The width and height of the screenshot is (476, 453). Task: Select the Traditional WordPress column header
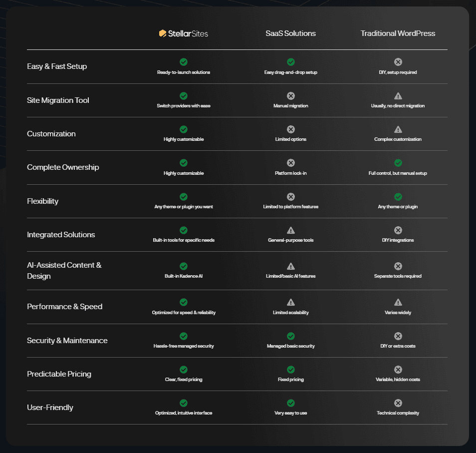(x=398, y=33)
